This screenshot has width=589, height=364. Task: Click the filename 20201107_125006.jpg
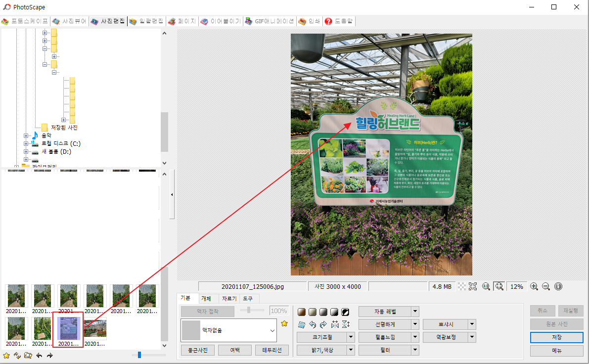pos(252,287)
